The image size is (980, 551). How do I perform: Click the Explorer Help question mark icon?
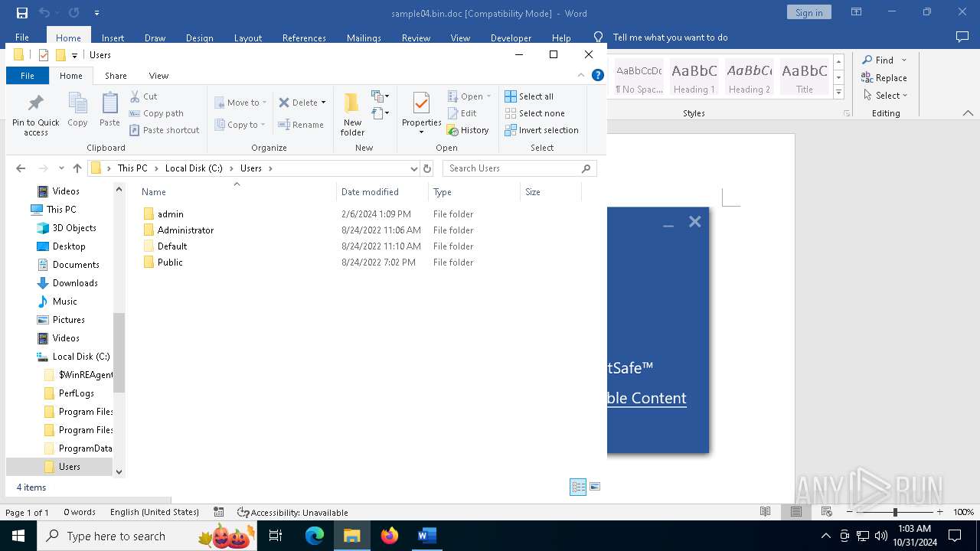(598, 75)
